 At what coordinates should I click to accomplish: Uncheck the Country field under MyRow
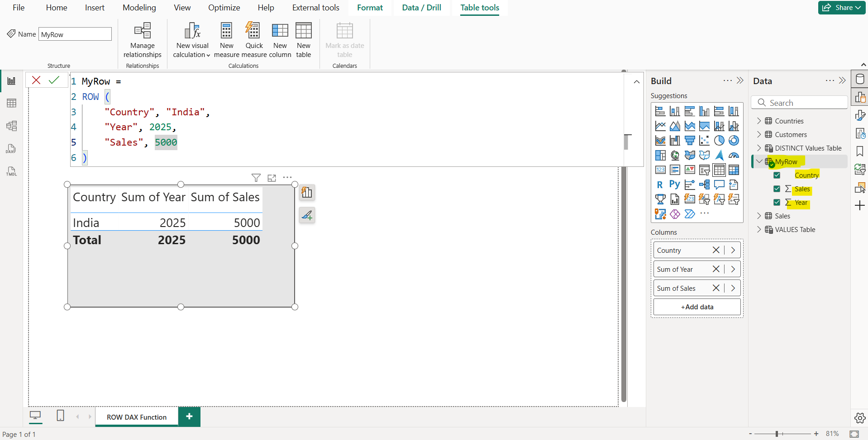coord(777,175)
